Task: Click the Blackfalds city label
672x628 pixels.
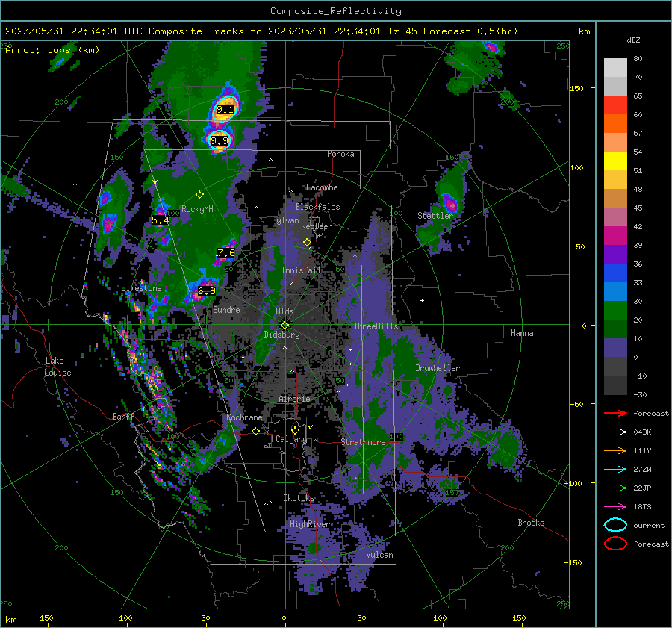Action: (x=317, y=207)
